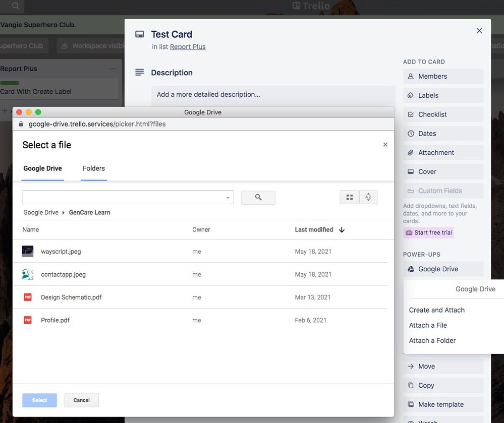Choose Attach a Folder option
504x423 pixels.
click(x=432, y=340)
